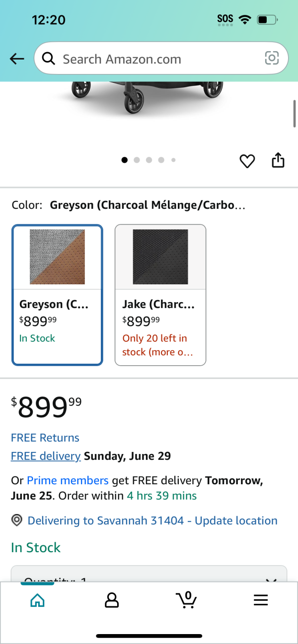Viewport: 298px width, 644px height.
Task: Tap the Jake black fabric swatch image
Action: (160, 257)
